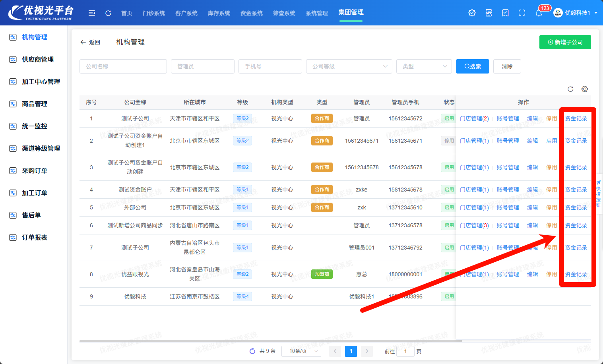Click the horizontal table scrollbar
The height and width of the screenshot is (364, 603).
pos(271,341)
